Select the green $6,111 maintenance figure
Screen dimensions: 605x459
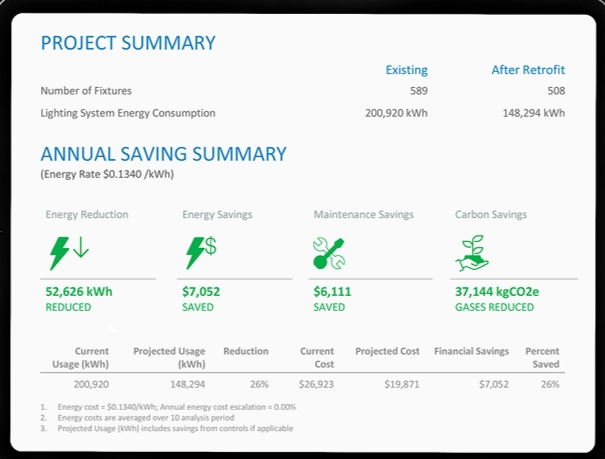coord(332,292)
